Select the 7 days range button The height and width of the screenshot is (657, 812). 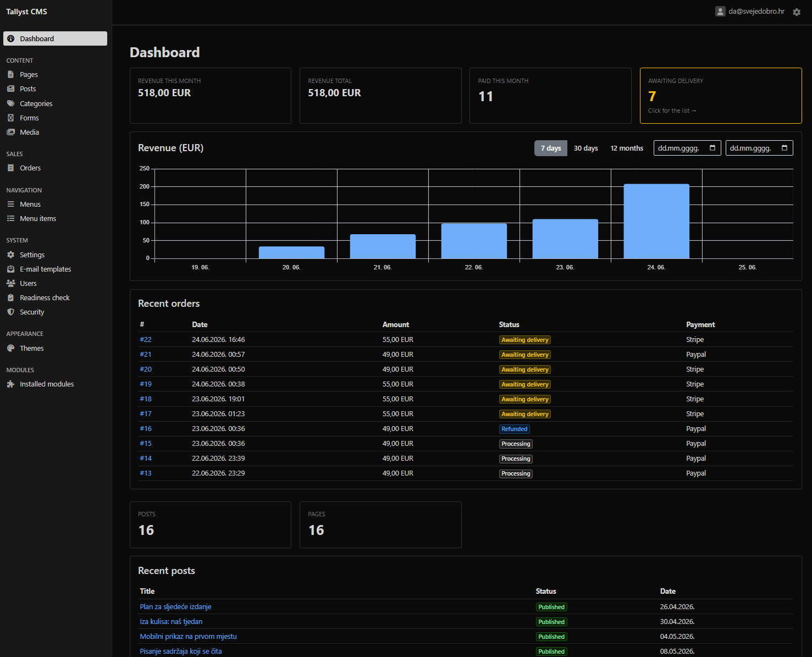pos(551,148)
